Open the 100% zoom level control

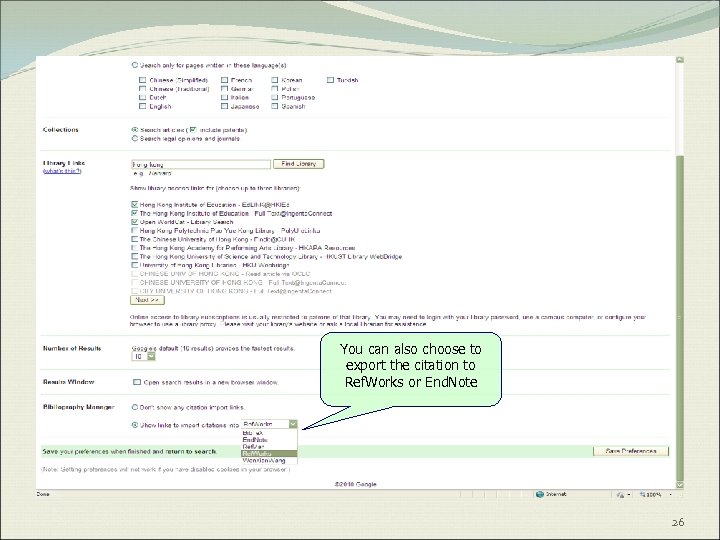654,495
